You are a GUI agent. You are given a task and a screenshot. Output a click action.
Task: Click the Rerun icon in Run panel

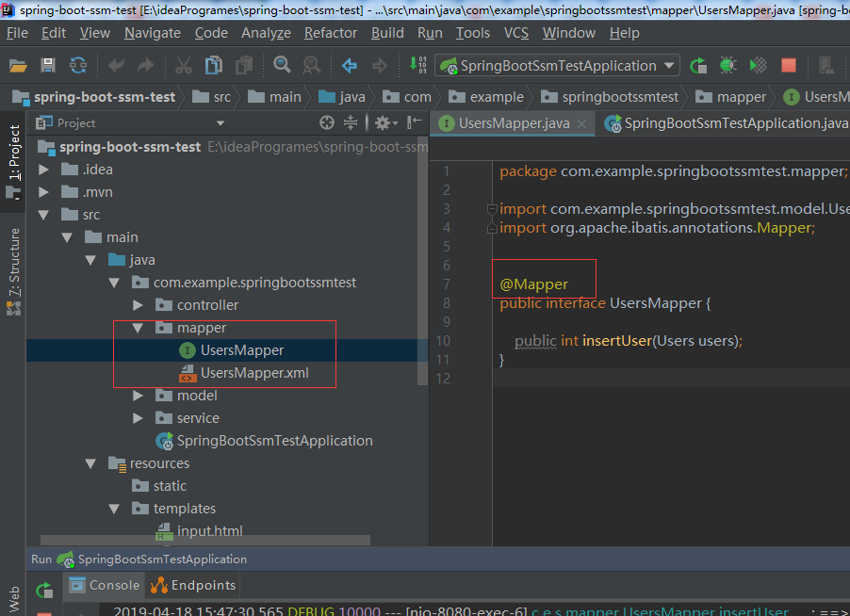coord(44,590)
